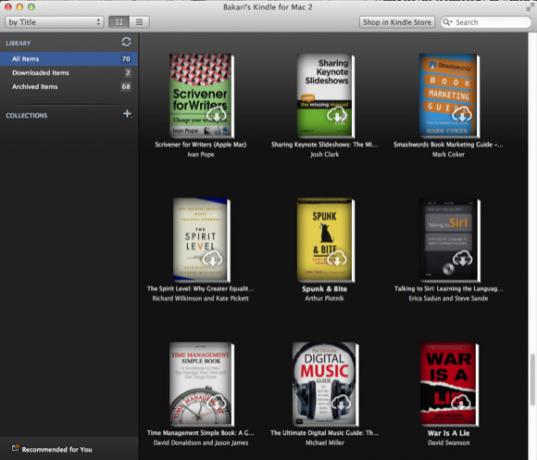Click authors 'Erica Sadun and Steve Sande'
537x460 pixels.
448,298
